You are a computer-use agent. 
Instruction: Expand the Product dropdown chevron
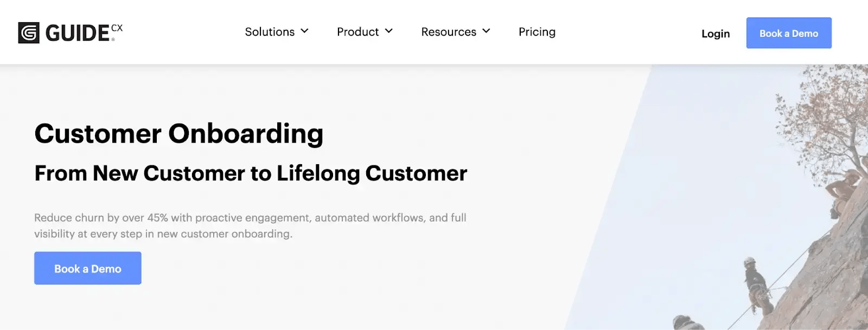pos(389,31)
